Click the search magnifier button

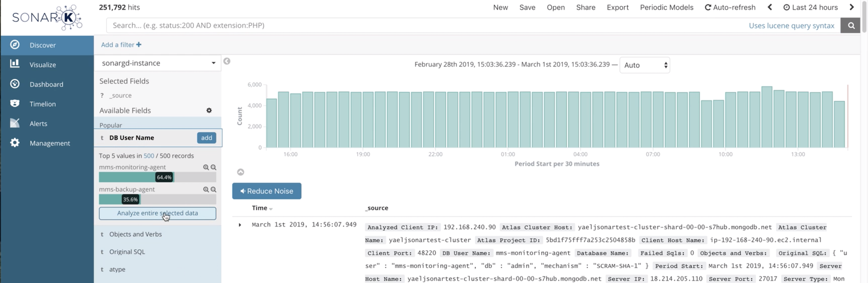coord(851,25)
